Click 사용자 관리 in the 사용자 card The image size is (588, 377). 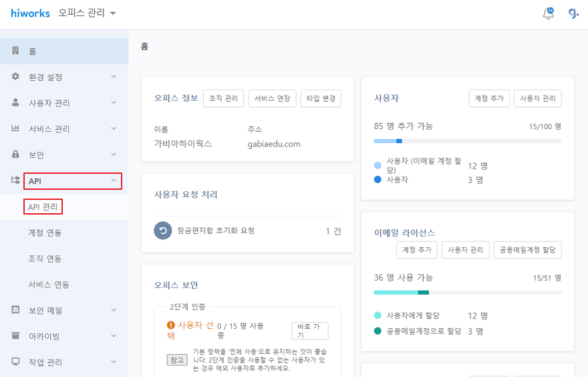click(538, 98)
